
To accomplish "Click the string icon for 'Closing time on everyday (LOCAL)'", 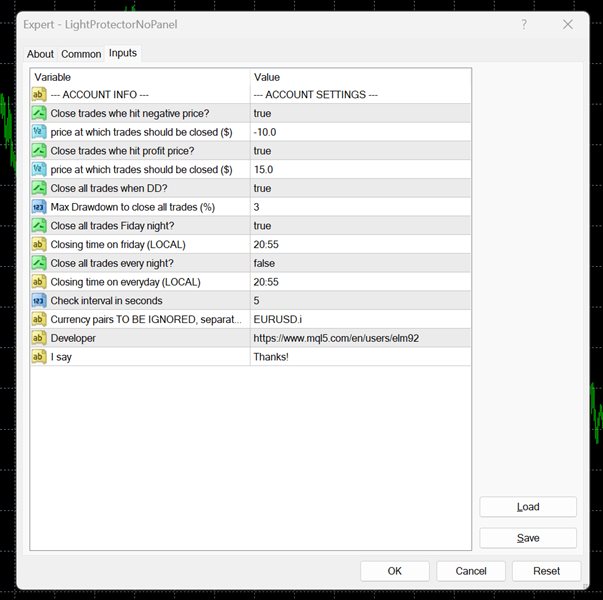I will pos(39,282).
